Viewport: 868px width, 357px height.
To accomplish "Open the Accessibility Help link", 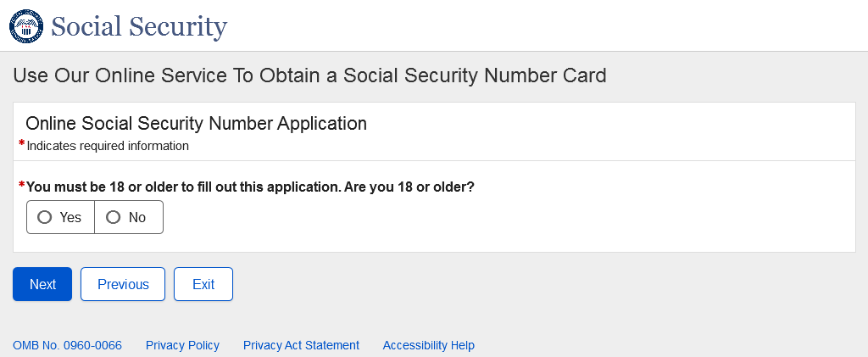I will pyautogui.click(x=428, y=345).
